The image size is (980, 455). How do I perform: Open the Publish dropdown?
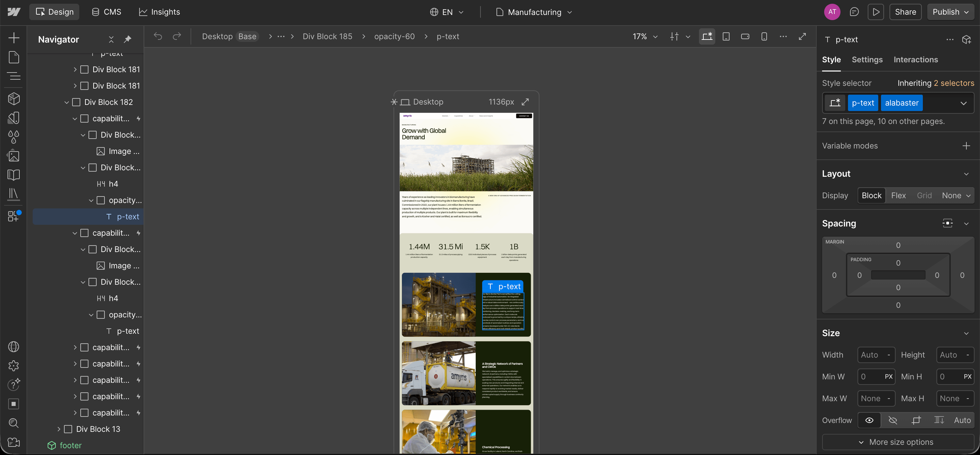[950, 12]
